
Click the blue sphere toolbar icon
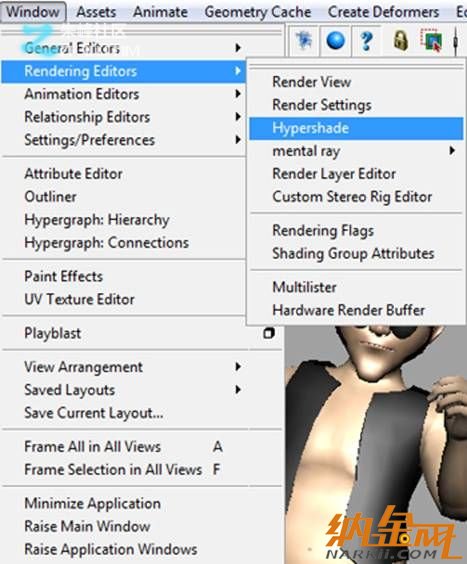tap(335, 40)
